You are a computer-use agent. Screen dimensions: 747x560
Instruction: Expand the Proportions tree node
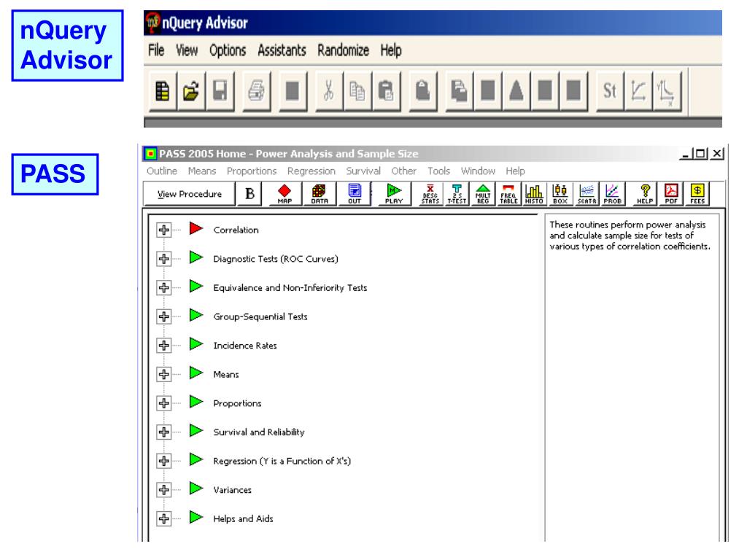click(x=164, y=403)
